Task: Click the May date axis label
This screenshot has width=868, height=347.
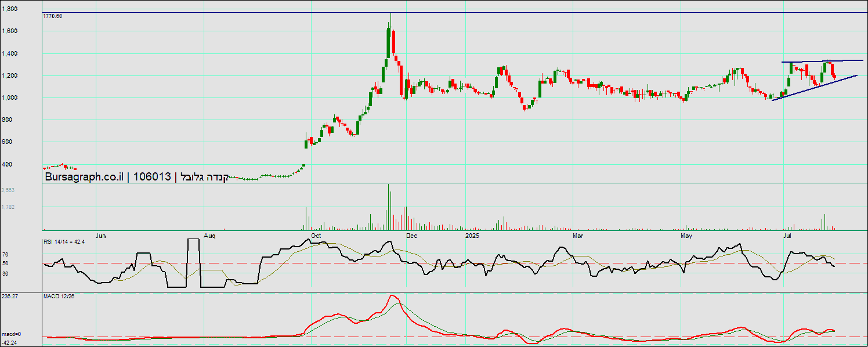Action: point(687,236)
